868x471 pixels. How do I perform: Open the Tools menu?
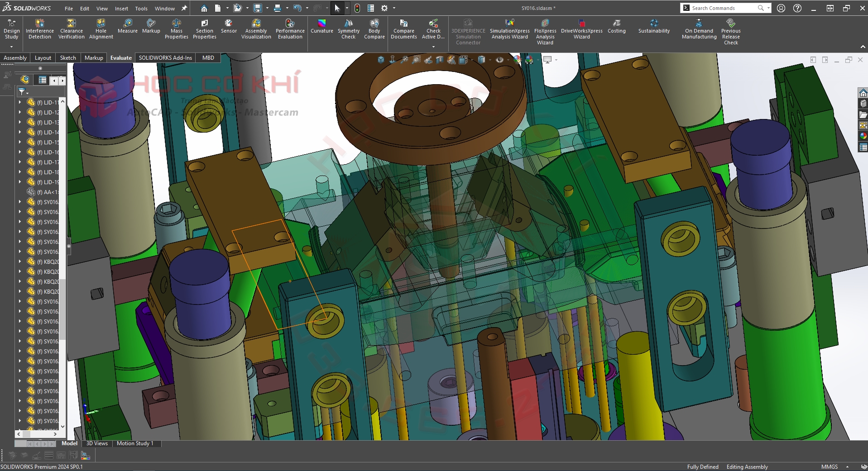pos(141,9)
